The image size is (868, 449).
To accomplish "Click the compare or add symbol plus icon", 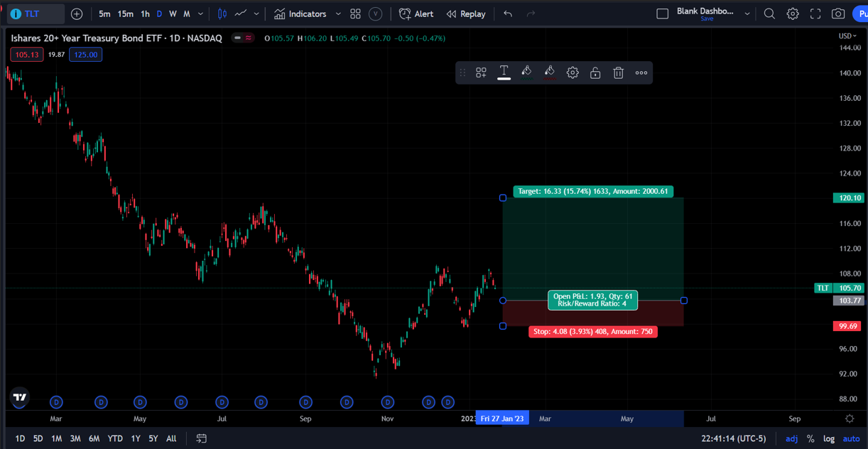I will tap(77, 13).
